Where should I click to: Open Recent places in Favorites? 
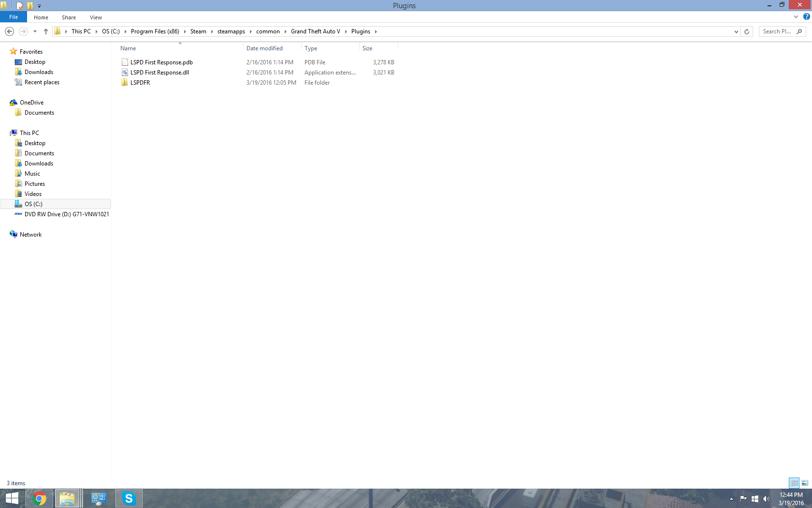pyautogui.click(x=42, y=82)
